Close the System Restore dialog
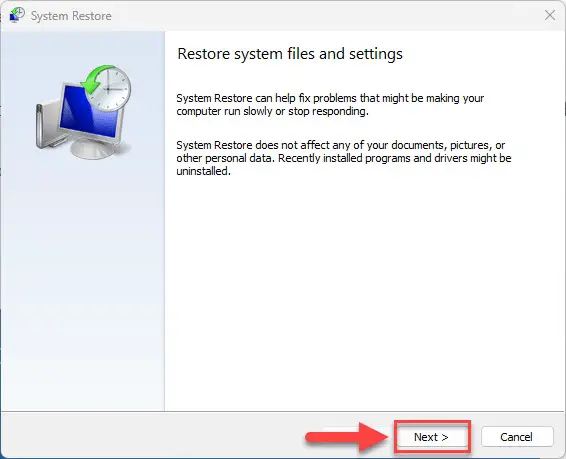The width and height of the screenshot is (566, 459). click(x=550, y=15)
